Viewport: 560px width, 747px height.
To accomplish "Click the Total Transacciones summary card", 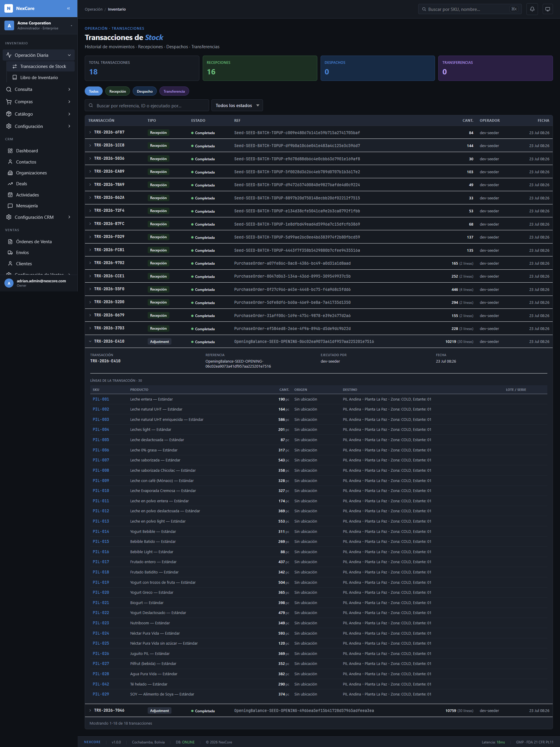I will tap(142, 68).
